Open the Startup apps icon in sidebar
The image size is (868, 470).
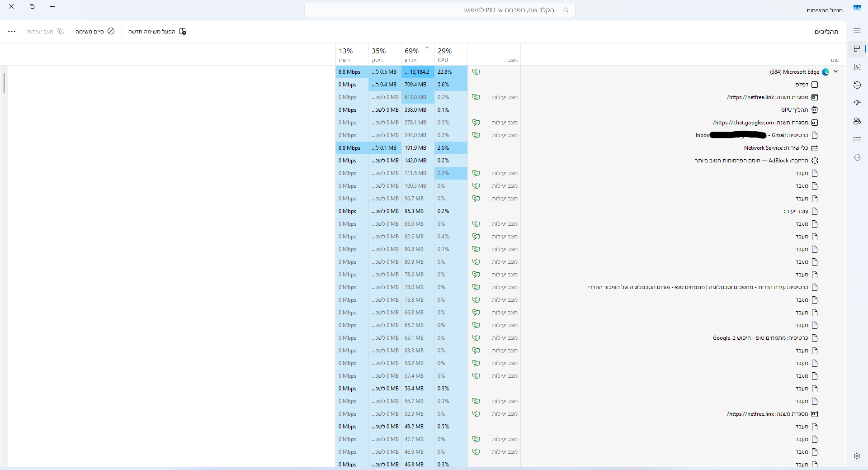[857, 103]
